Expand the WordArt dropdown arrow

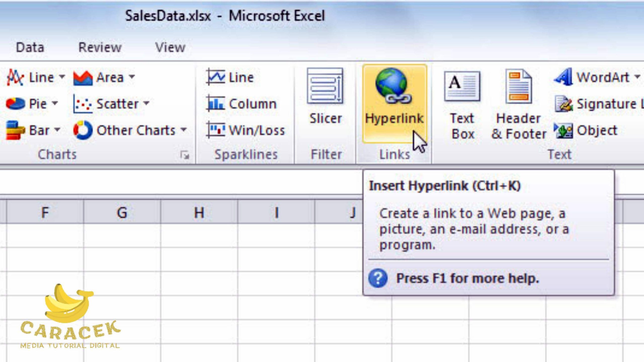637,76
